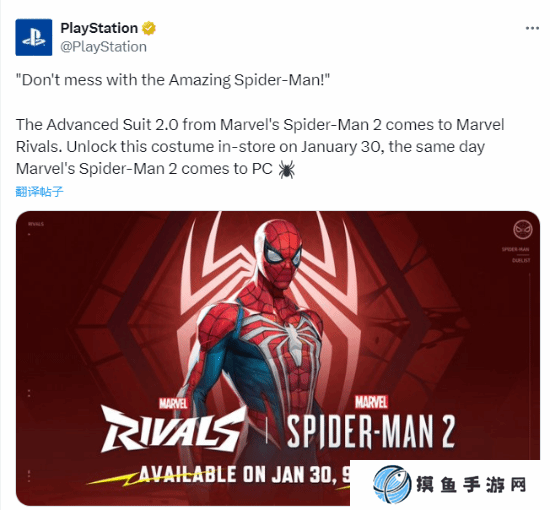Open the @PlayStation handle link
Screen dimensions: 550x510
click(x=103, y=47)
